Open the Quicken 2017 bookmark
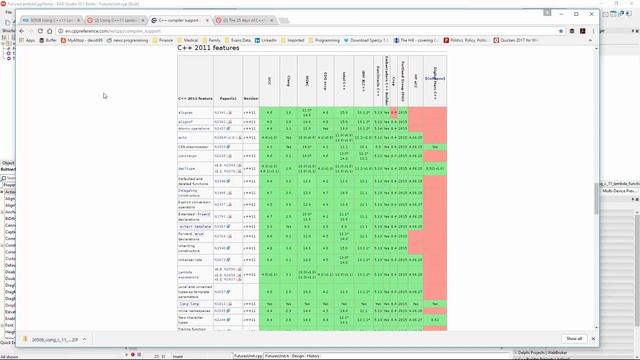640x360 pixels. [x=516, y=40]
